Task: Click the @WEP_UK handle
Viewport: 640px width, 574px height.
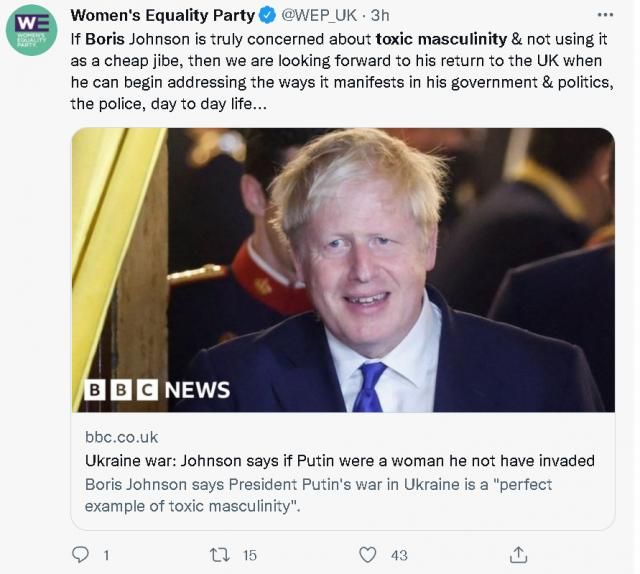Action: [x=318, y=16]
